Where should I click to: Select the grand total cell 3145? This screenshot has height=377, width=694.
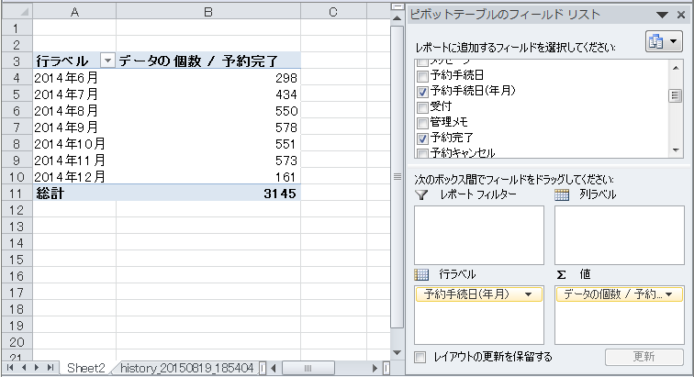208,193
